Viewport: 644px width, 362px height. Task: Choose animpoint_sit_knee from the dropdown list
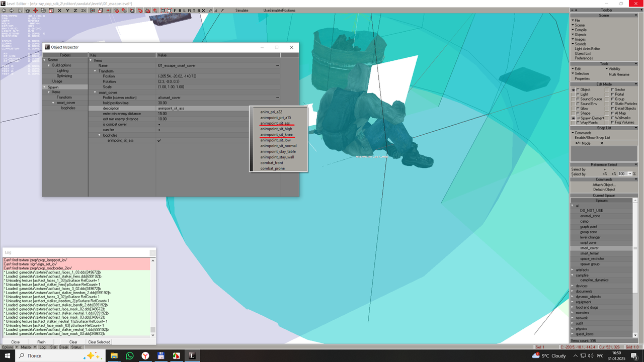point(277,135)
